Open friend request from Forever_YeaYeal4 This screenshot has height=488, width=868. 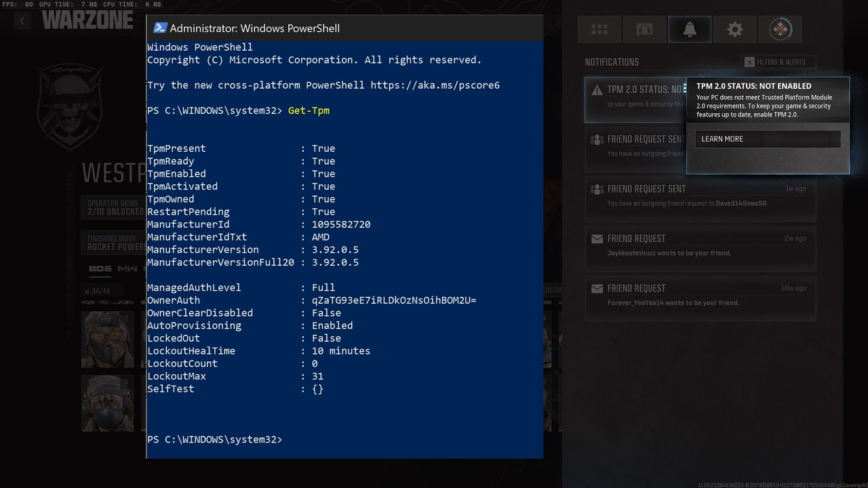click(x=701, y=297)
